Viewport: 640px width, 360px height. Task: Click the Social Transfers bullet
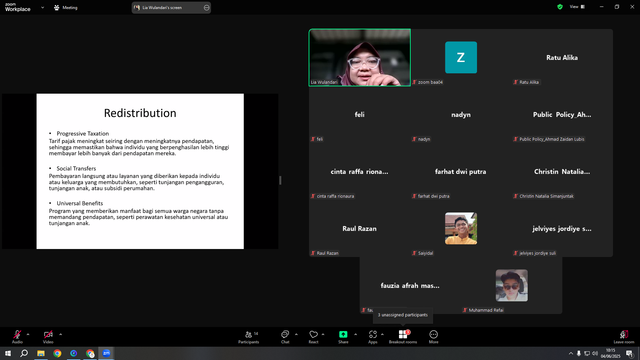pyautogui.click(x=76, y=168)
